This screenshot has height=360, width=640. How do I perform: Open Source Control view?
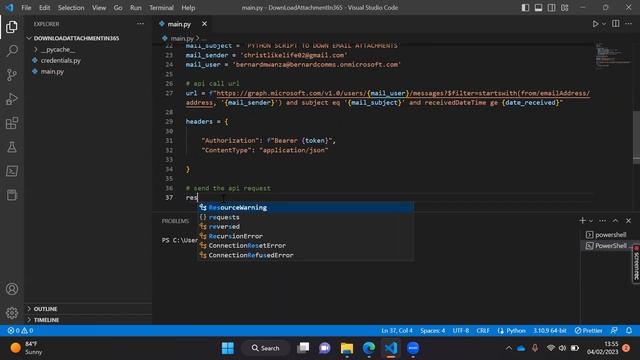click(12, 75)
